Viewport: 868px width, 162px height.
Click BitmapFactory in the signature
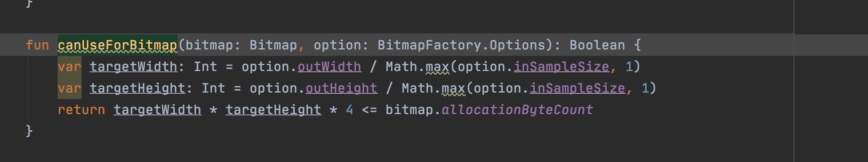pos(429,45)
